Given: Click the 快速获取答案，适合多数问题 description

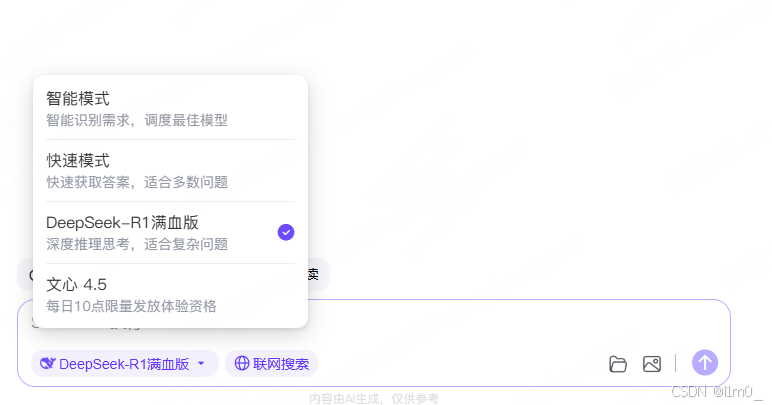Looking at the screenshot, I should point(137,182).
